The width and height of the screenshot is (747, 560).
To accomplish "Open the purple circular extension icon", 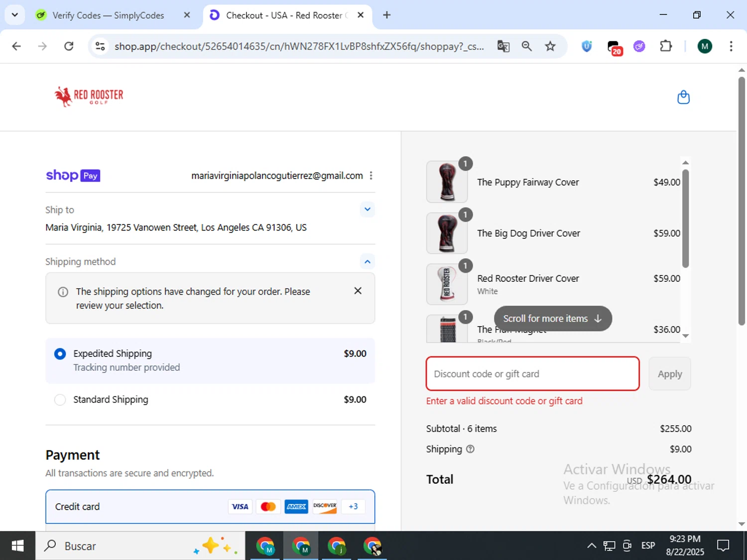I will [639, 46].
